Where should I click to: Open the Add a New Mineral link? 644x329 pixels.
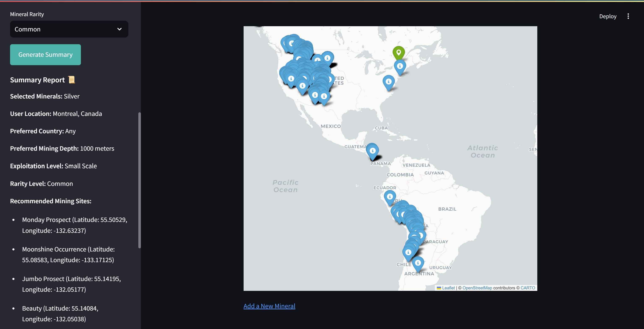pos(269,306)
